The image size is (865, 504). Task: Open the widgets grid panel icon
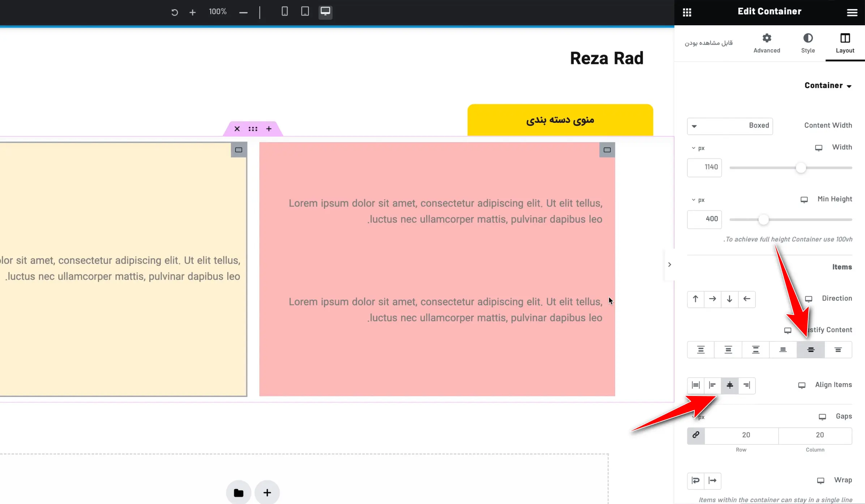coord(687,12)
